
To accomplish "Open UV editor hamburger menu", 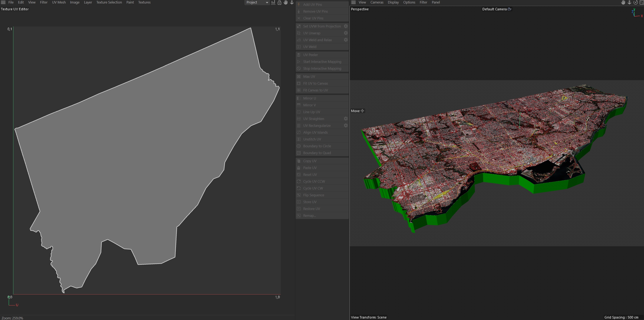I will coord(3,2).
